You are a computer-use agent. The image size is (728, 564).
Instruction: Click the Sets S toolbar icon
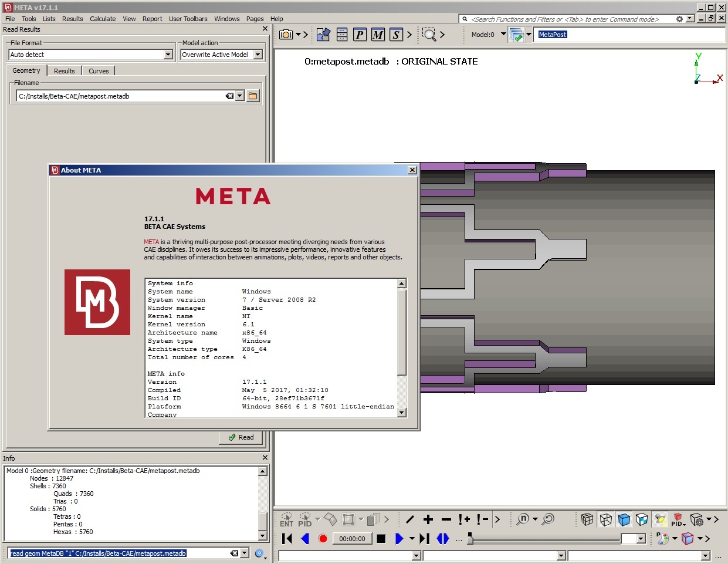397,35
